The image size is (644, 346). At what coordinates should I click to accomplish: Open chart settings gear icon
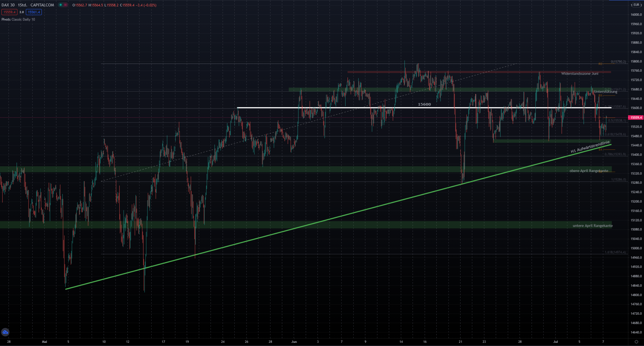636,342
